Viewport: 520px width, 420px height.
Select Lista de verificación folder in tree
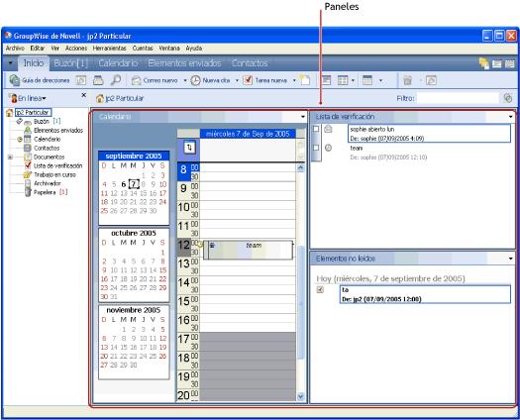tap(58, 165)
